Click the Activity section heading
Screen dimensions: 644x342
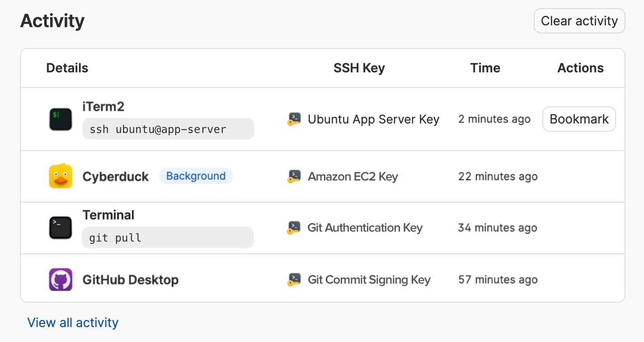coord(52,21)
